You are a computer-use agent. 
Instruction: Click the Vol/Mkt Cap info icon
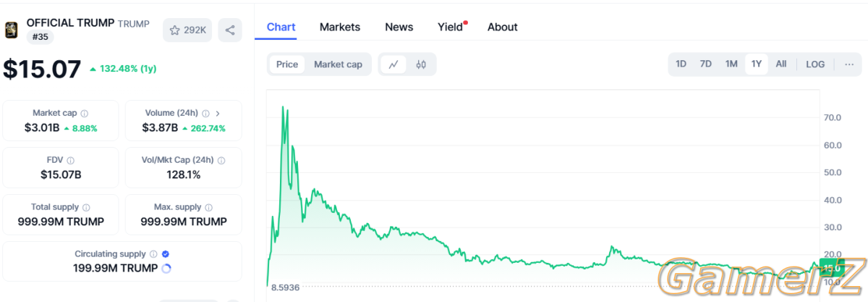tap(221, 161)
